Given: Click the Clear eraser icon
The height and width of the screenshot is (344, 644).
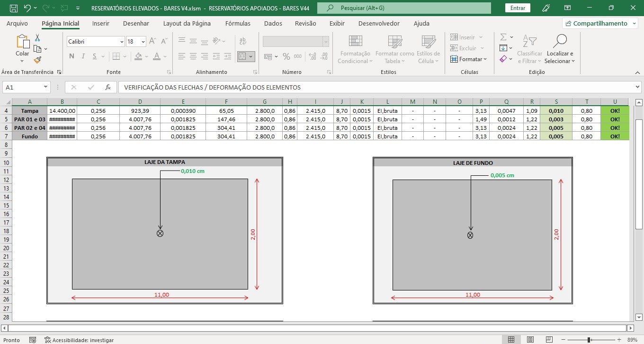Looking at the screenshot, I should 503,59.
